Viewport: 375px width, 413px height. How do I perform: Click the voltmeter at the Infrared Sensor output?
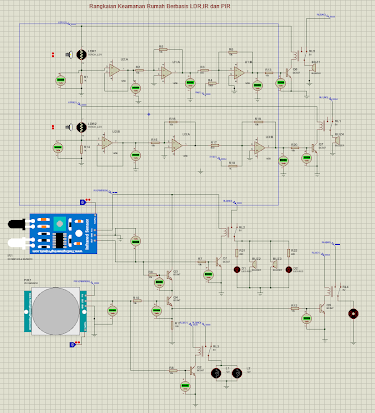pos(135,241)
